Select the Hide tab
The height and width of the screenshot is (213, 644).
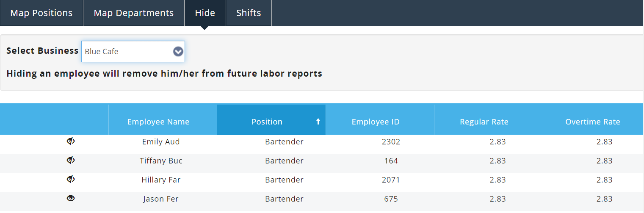205,13
